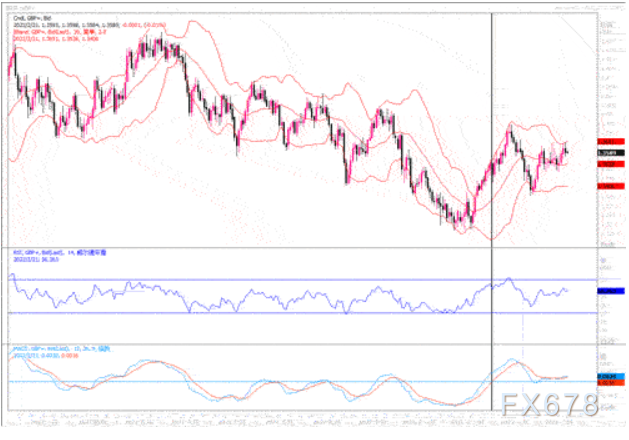The height and width of the screenshot is (440, 629).
Task: Click the black vertical crosshair line in the price pane
Action: (492, 128)
